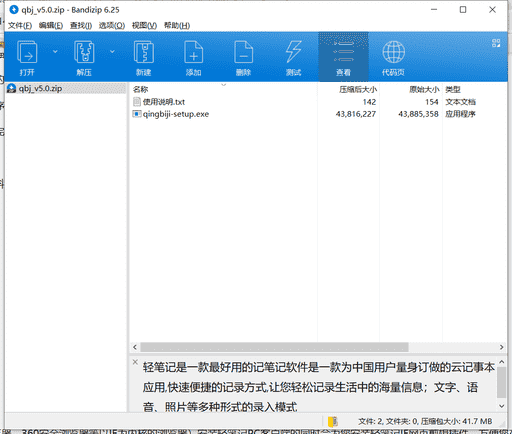Select the 使用说明.txt file row
The height and width of the screenshot is (434, 512).
tap(318, 102)
